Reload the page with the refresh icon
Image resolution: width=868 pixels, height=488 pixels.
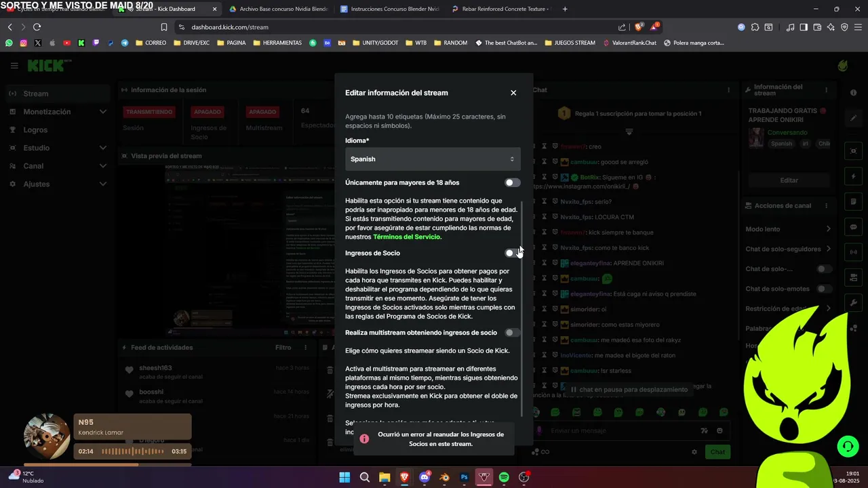click(37, 27)
